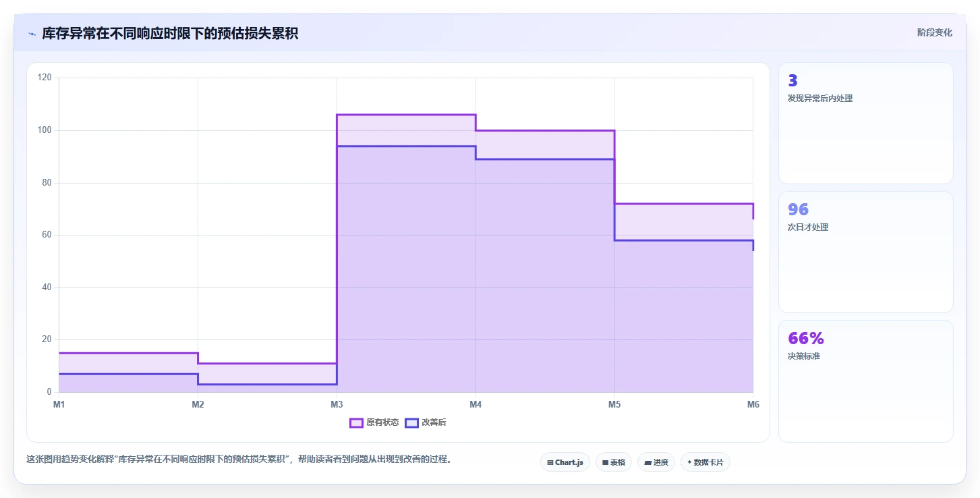Select the 数据卡片 tag chip
Viewport: 980px width, 498px height.
pyautogui.click(x=705, y=462)
